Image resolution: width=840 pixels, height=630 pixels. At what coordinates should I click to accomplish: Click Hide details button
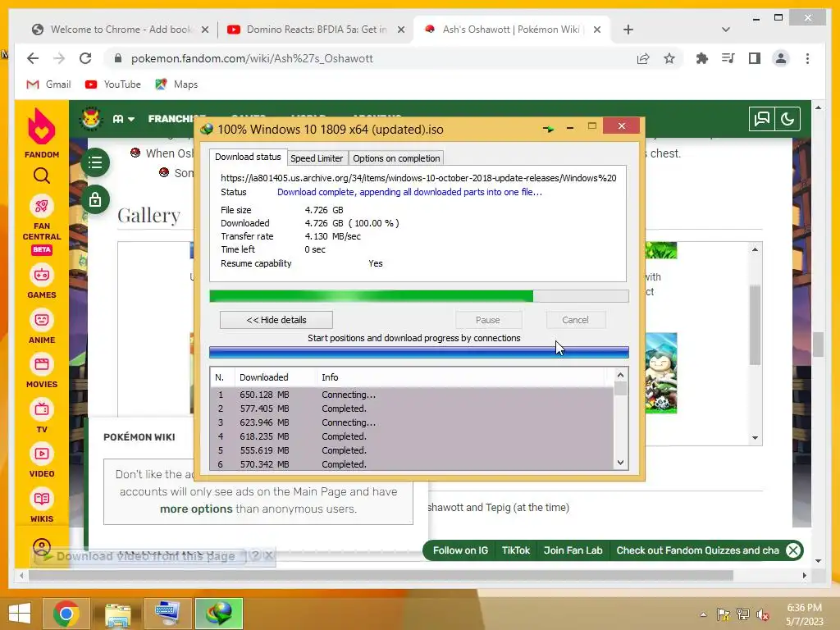tap(276, 320)
